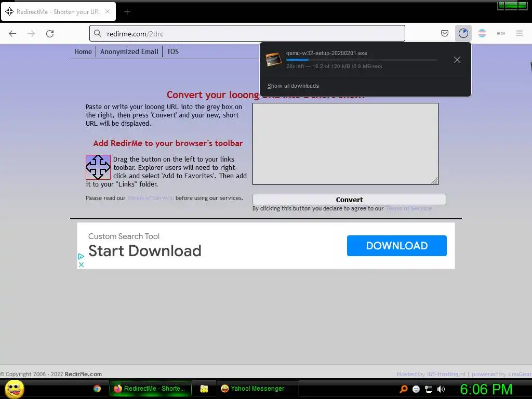
Task: Close the RedirectMe browser tab
Action: pyautogui.click(x=108, y=11)
